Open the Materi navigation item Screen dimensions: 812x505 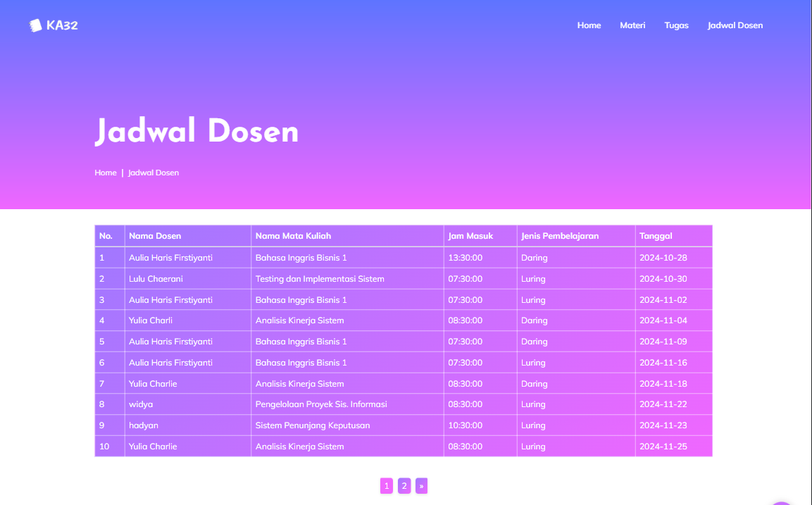tap(632, 25)
